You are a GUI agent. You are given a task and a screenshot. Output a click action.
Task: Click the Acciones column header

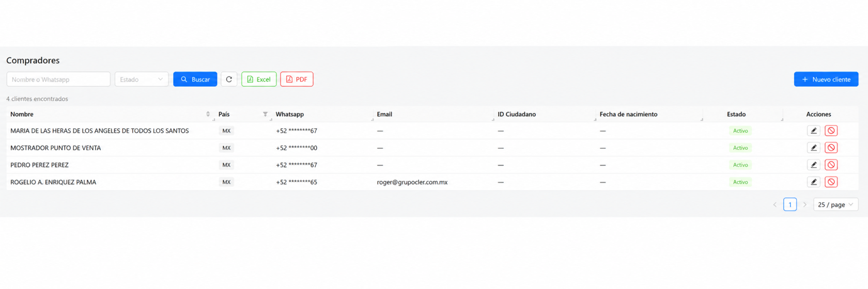(x=818, y=114)
